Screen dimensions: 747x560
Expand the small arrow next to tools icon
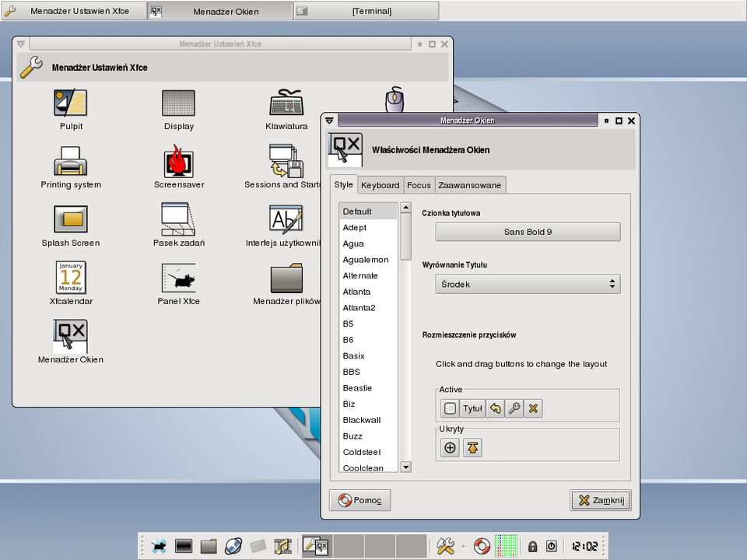click(464, 546)
